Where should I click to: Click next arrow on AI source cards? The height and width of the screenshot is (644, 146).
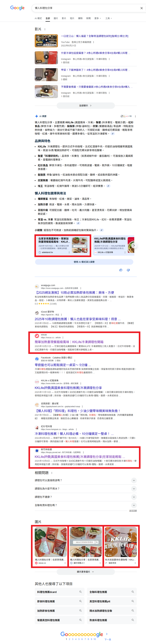(134, 245)
